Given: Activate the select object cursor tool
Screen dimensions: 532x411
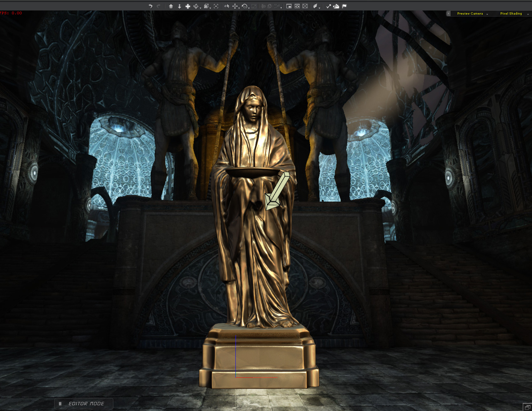Looking at the screenshot, I should 227,6.
